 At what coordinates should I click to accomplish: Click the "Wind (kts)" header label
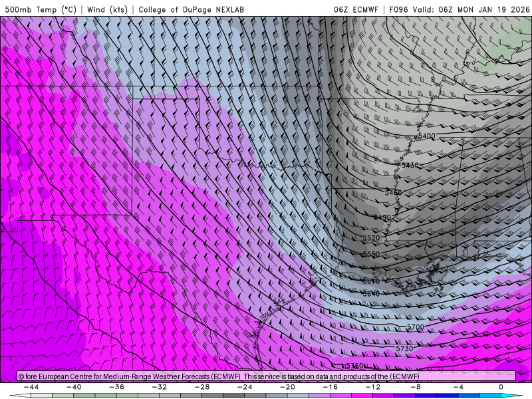(x=107, y=9)
